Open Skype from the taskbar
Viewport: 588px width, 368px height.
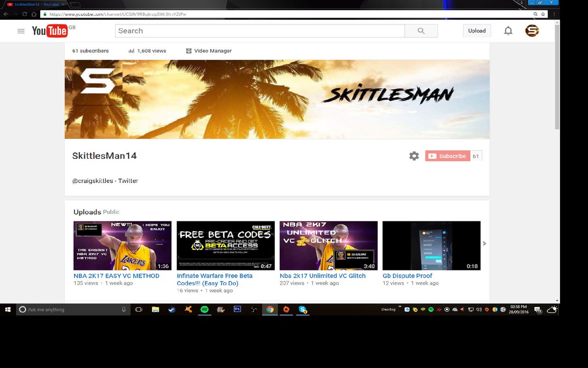[303, 310]
